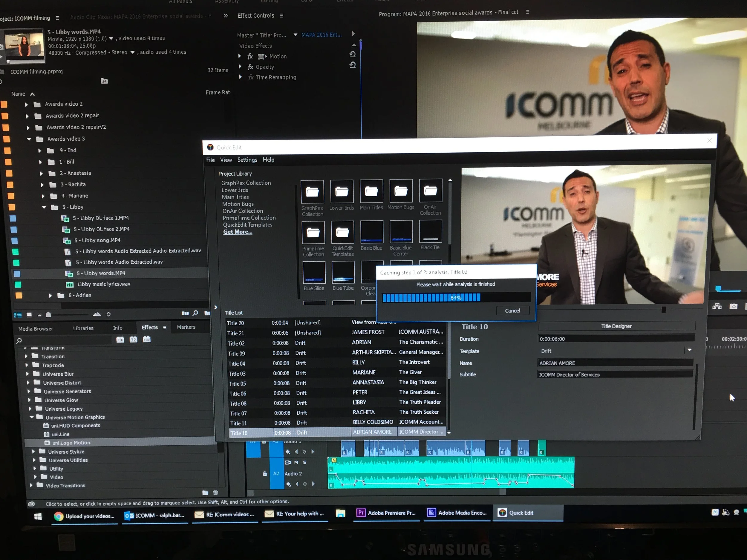Click the Subtitle field with ICOMM Director
The height and width of the screenshot is (560, 747).
(615, 374)
